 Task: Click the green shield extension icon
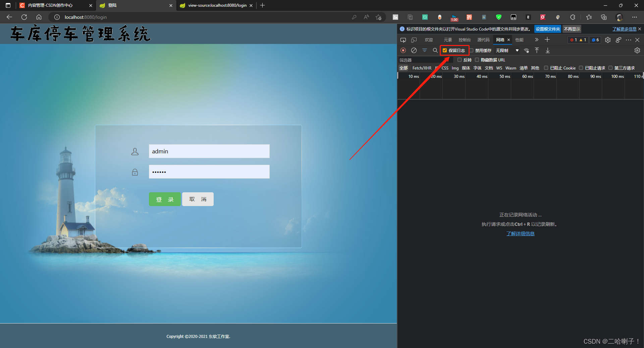tap(499, 17)
